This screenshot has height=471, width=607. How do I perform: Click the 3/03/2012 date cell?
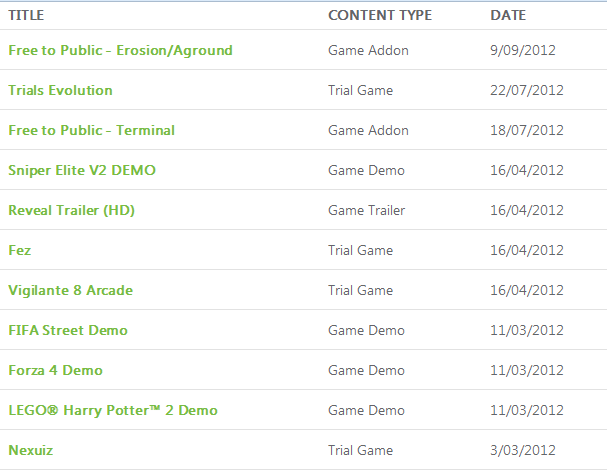(x=523, y=450)
